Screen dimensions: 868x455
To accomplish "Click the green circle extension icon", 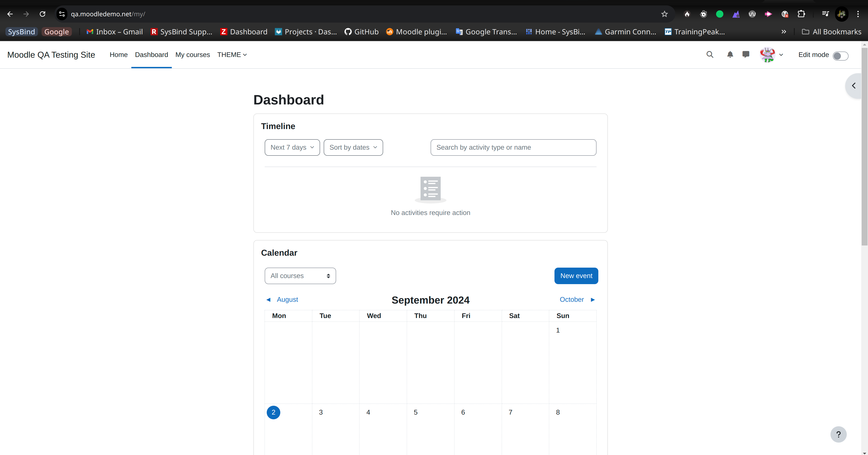I will pos(719,14).
